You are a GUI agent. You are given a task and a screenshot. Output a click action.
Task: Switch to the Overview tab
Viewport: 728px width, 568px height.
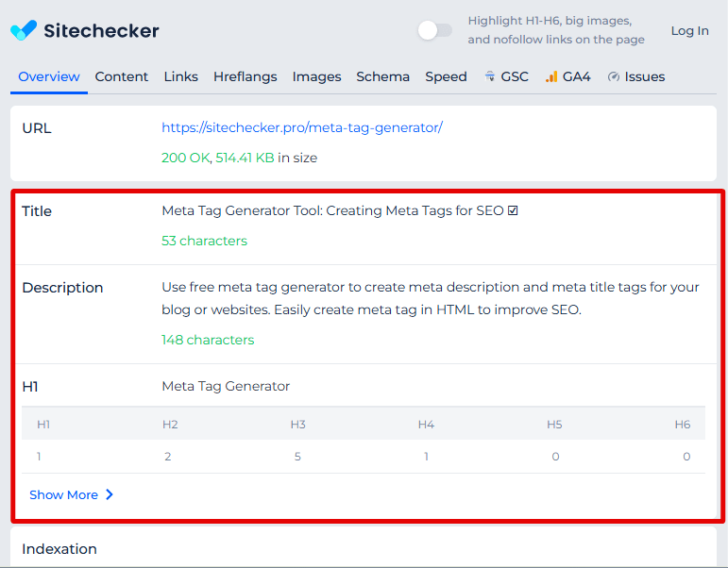[49, 76]
